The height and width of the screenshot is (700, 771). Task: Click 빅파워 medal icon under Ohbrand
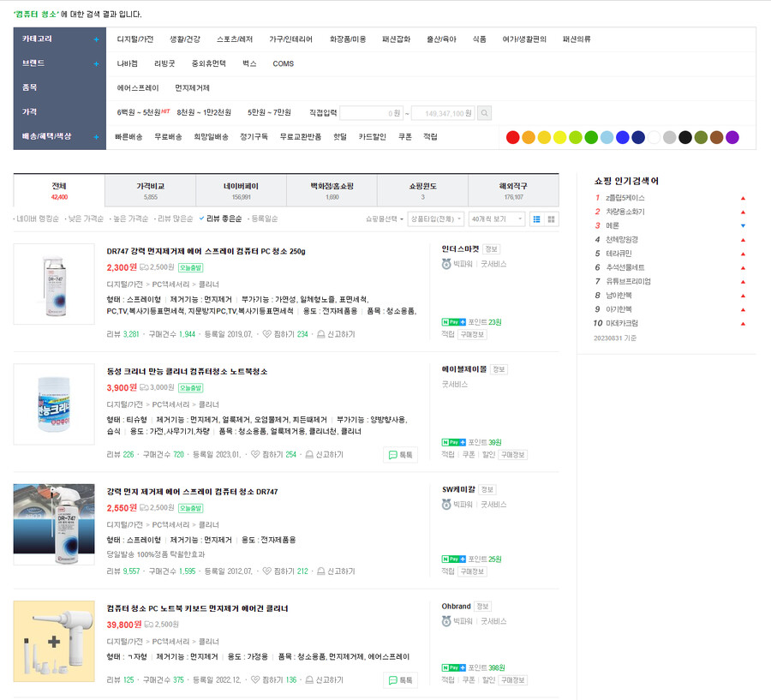click(x=446, y=621)
